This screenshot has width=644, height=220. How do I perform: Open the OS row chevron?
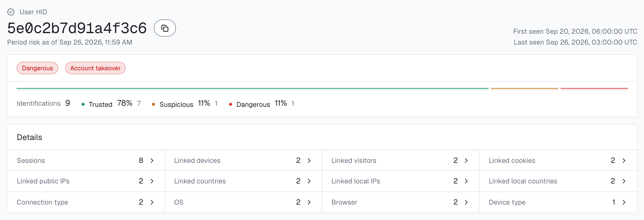pyautogui.click(x=309, y=202)
